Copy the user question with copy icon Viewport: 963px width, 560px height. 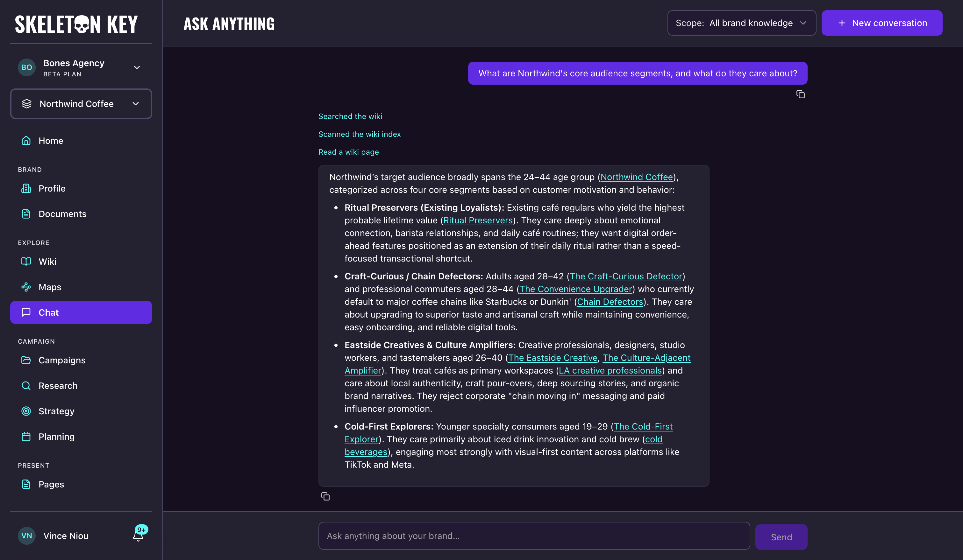pos(800,94)
